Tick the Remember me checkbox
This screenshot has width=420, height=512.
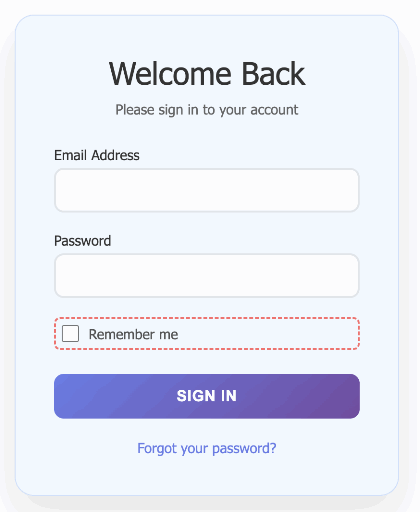click(x=70, y=334)
